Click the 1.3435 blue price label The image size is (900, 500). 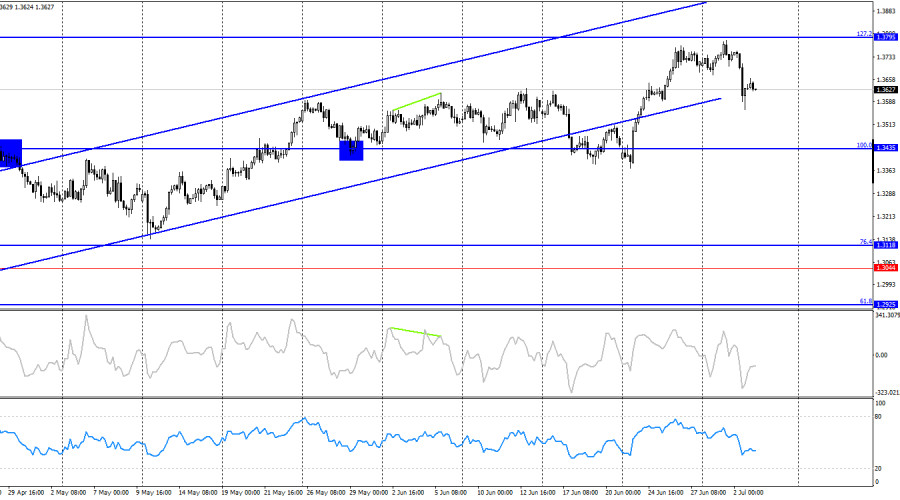885,148
